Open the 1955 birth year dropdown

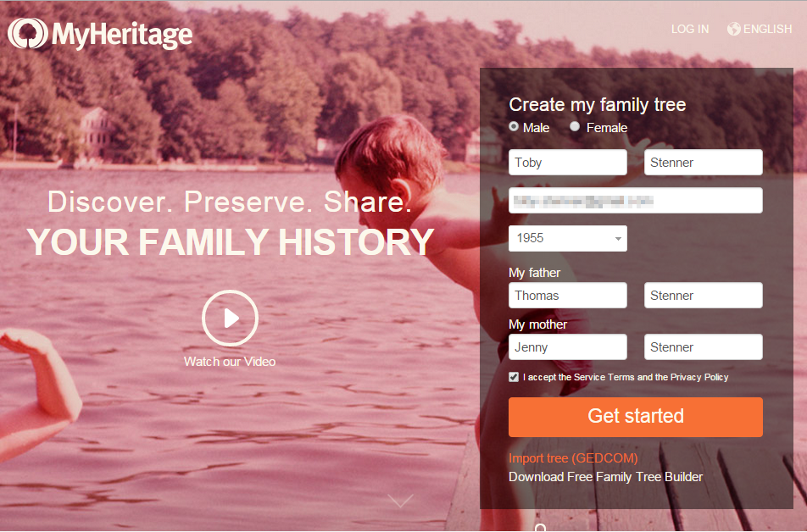pyautogui.click(x=568, y=238)
